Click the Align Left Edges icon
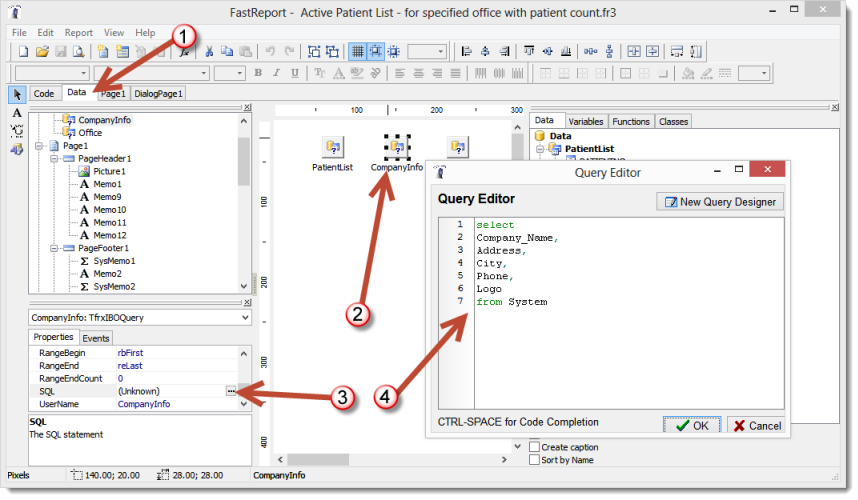The height and width of the screenshot is (500, 858). pos(466,51)
